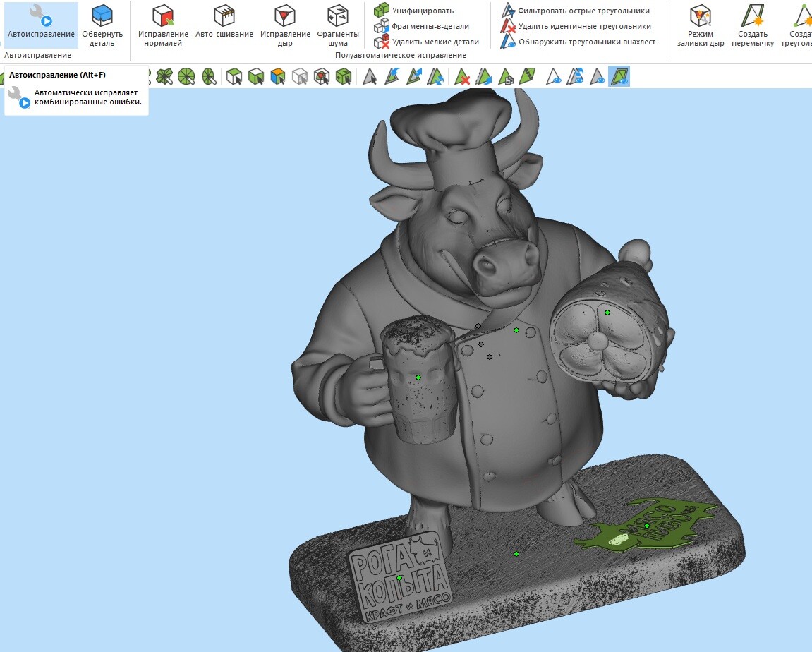Click Полуавтоматическое исправление group label
The width and height of the screenshot is (812, 652).
coord(400,55)
